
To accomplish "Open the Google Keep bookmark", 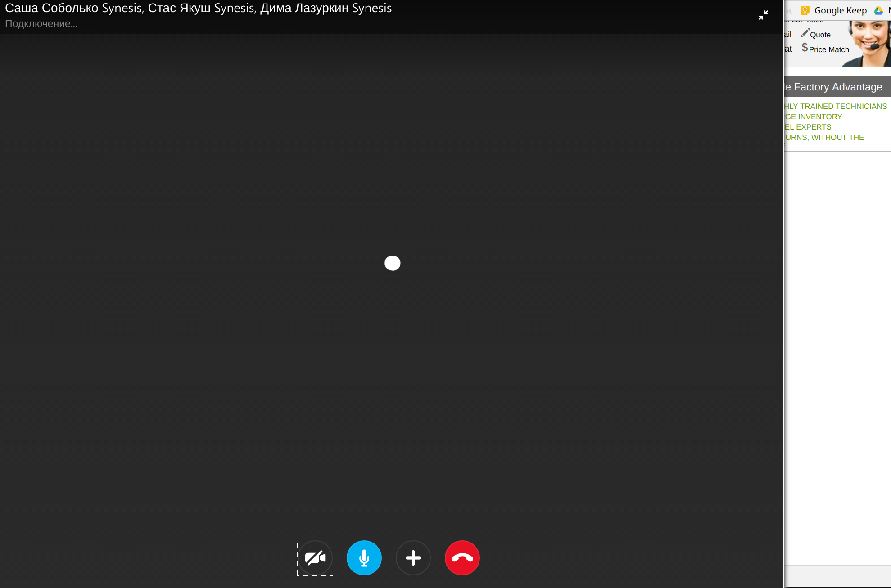I will click(834, 10).
